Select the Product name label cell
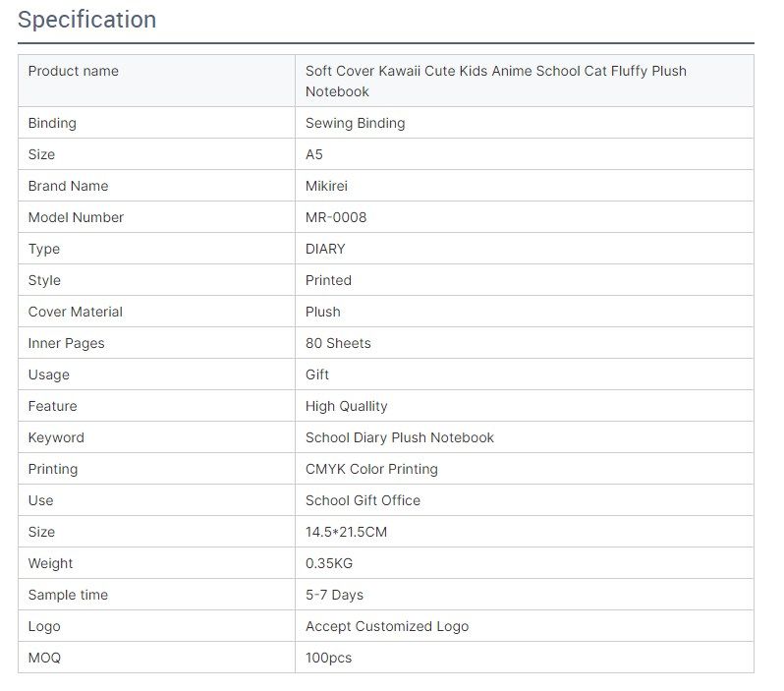The width and height of the screenshot is (784, 691). 156,81
